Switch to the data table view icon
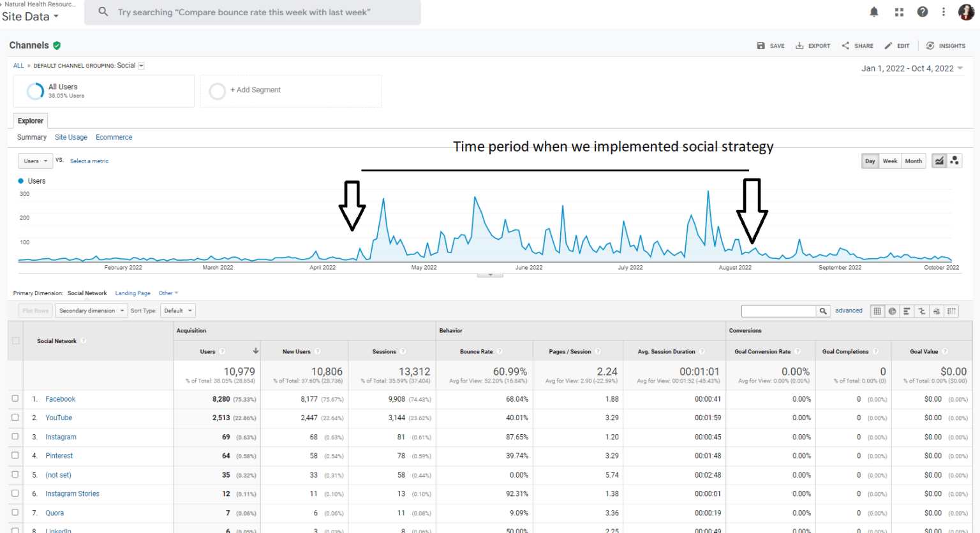This screenshot has height=533, width=980. coord(877,311)
